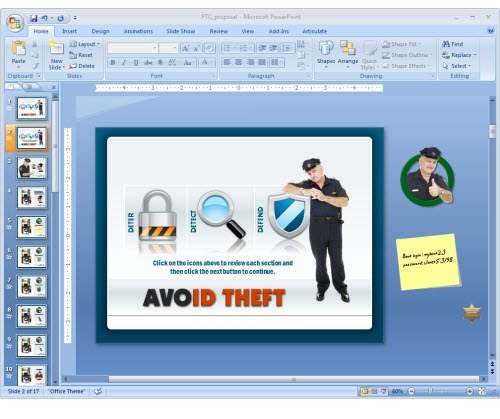Open the Shapes gallery icon
The image size is (500, 419).
point(326,48)
